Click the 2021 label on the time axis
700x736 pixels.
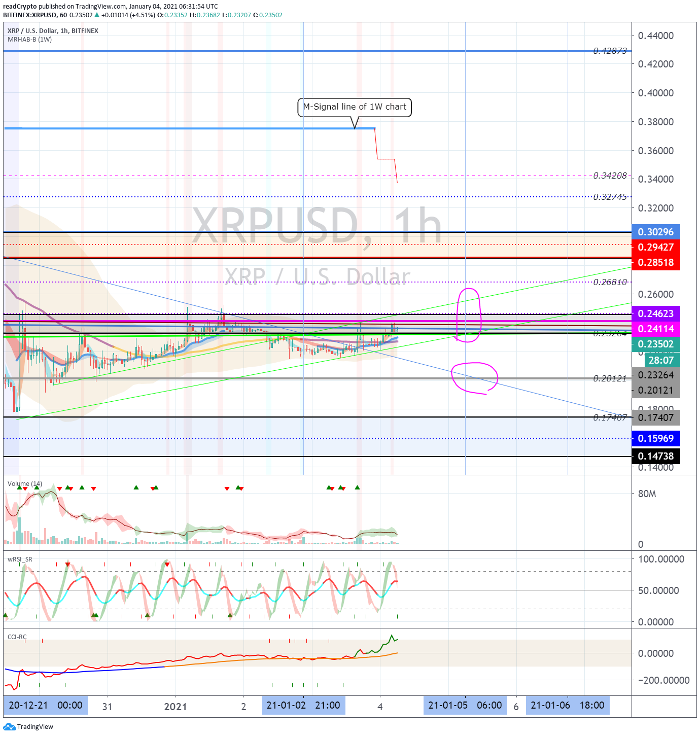click(x=176, y=707)
